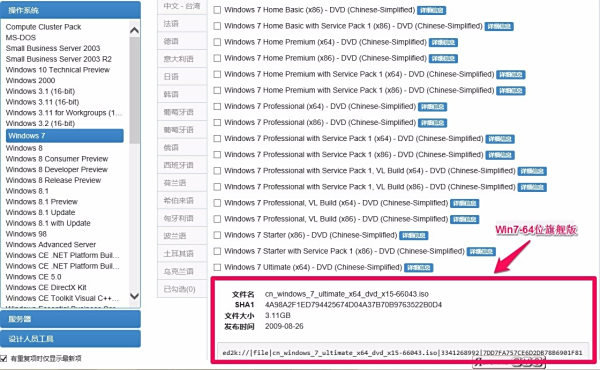This screenshot has width=600, height=370.
Task: Click details badge for Home Premium (x64)
Action: click(443, 42)
